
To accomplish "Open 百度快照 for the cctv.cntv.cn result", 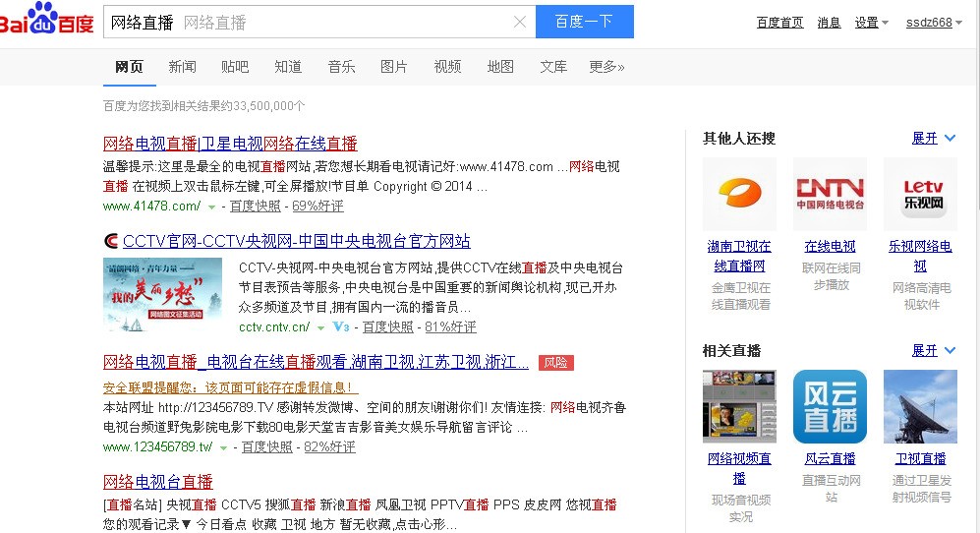I will (387, 326).
